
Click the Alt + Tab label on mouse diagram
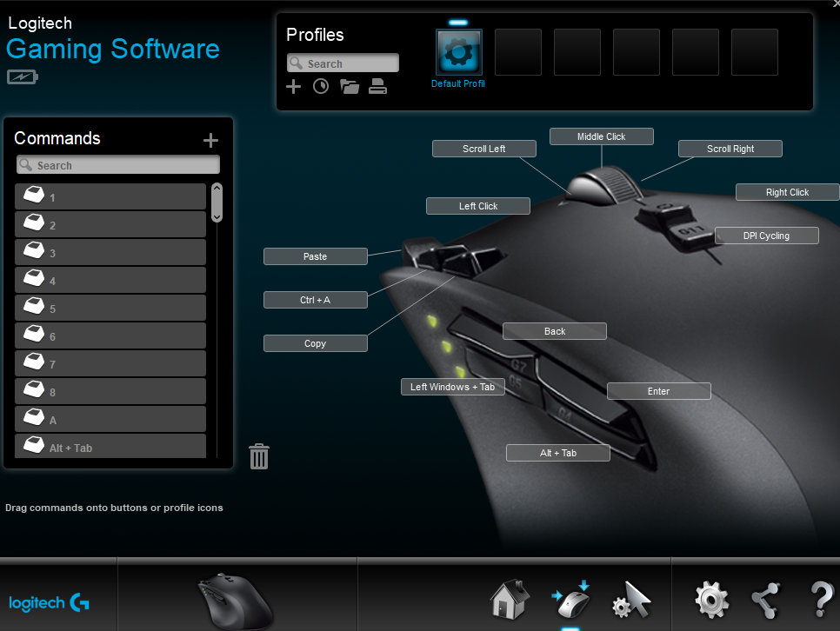(558, 453)
